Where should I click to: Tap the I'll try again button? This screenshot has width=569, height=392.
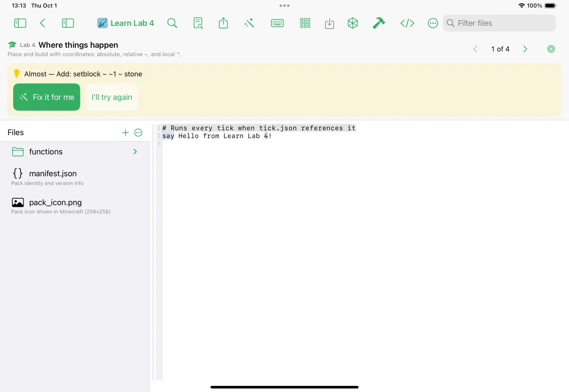click(x=112, y=97)
